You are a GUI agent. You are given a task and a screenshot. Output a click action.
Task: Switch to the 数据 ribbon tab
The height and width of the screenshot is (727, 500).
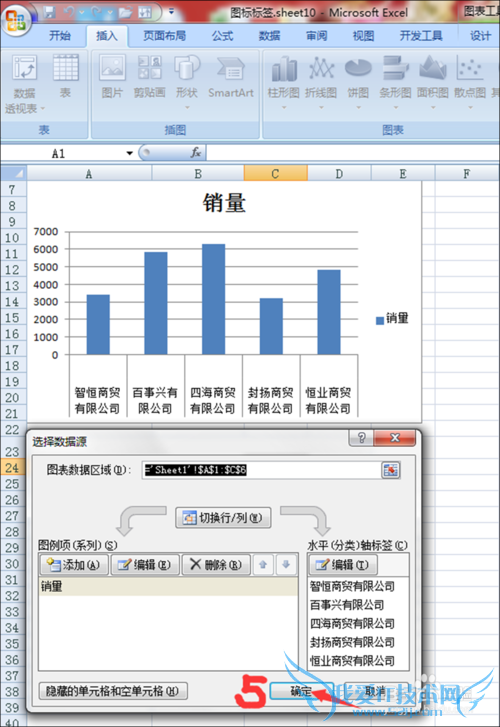pyautogui.click(x=269, y=36)
